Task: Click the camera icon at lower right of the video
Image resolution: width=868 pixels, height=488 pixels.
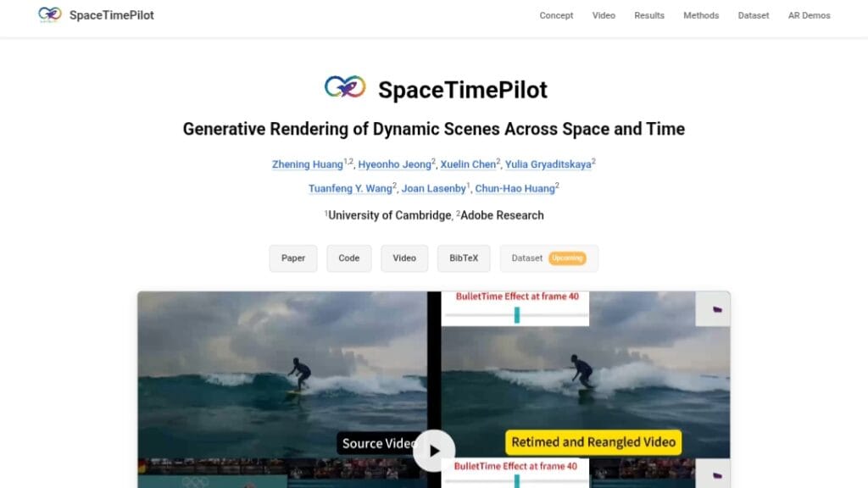Action: (x=717, y=474)
